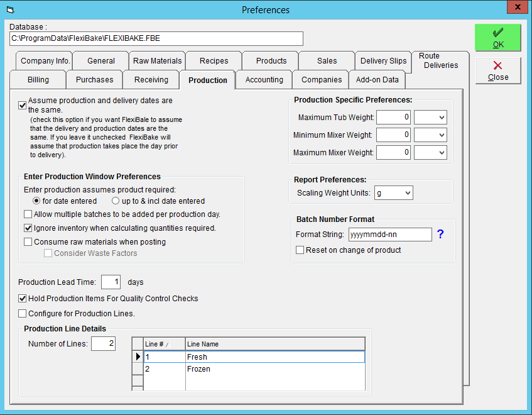Open the Add-on Data tab

tap(377, 80)
